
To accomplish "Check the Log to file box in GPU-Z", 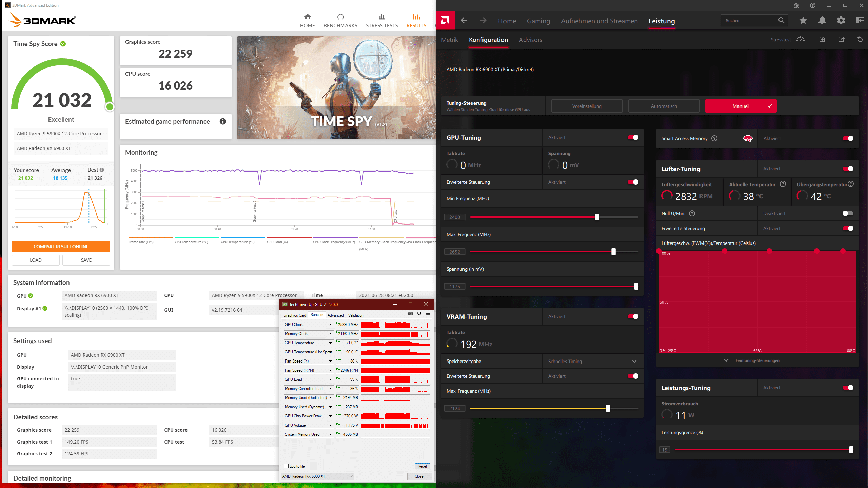I will [x=287, y=466].
